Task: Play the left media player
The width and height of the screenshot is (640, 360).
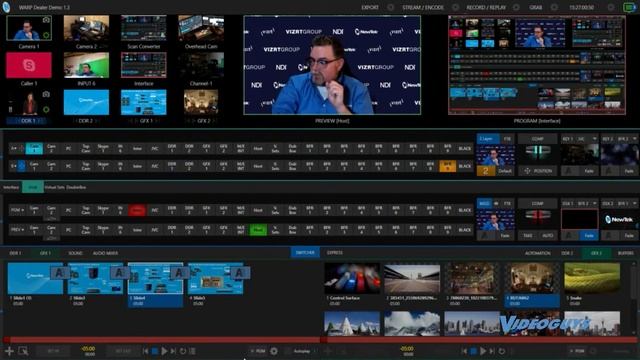Action: [x=164, y=351]
